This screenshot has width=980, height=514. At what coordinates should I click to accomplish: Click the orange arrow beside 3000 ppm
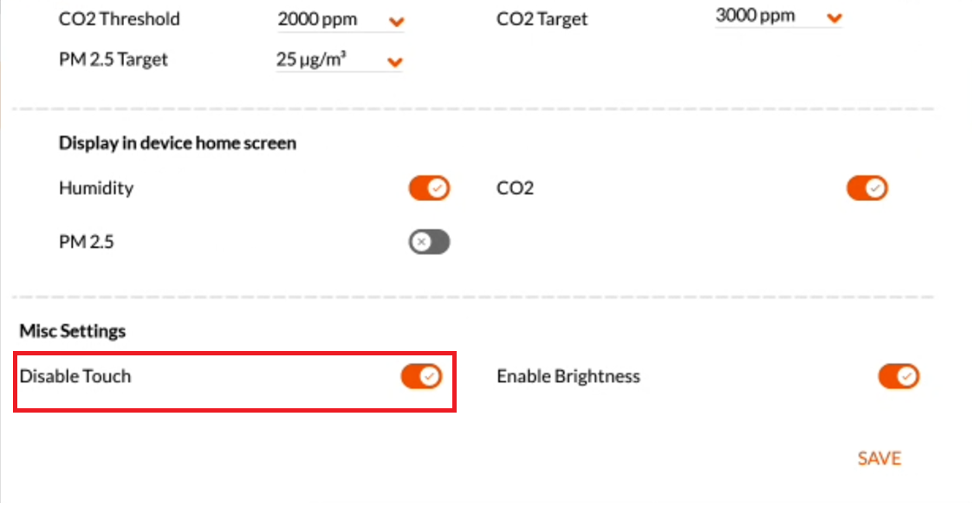(x=834, y=18)
